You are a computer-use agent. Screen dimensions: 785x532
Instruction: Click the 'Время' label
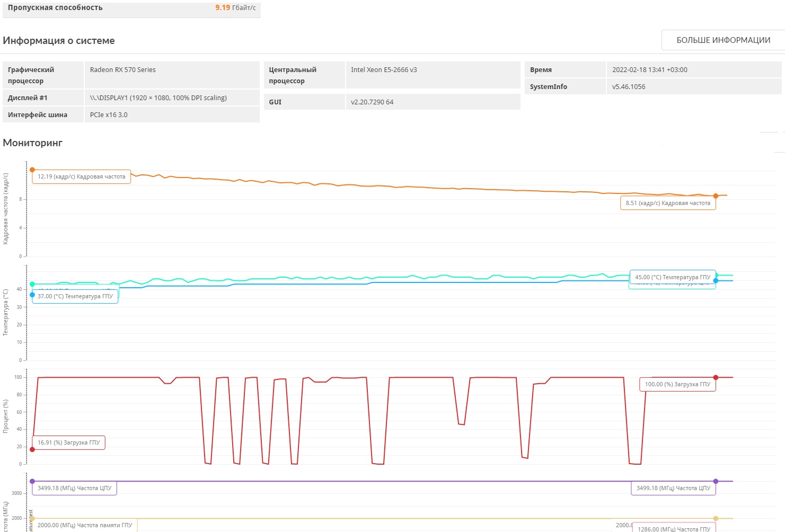click(x=541, y=70)
